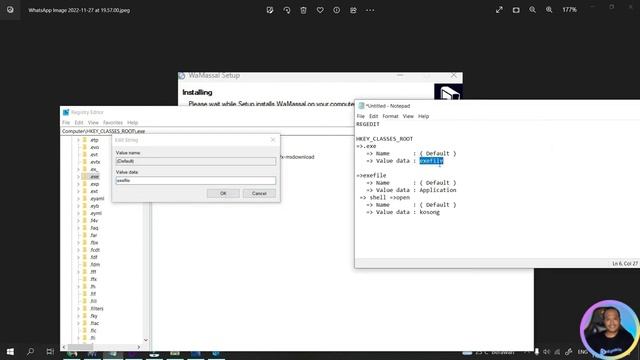The height and width of the screenshot is (360, 640).
Task: Expand the .eyb registry key
Action: coord(78,206)
